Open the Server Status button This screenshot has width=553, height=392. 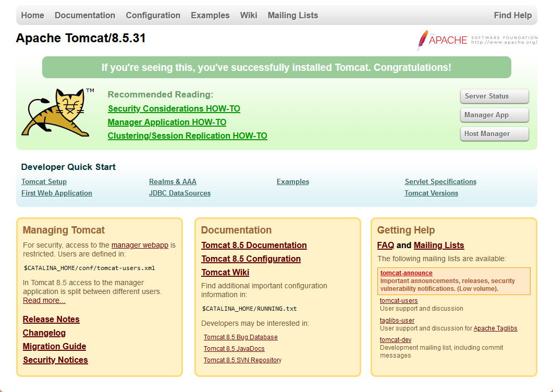(494, 96)
